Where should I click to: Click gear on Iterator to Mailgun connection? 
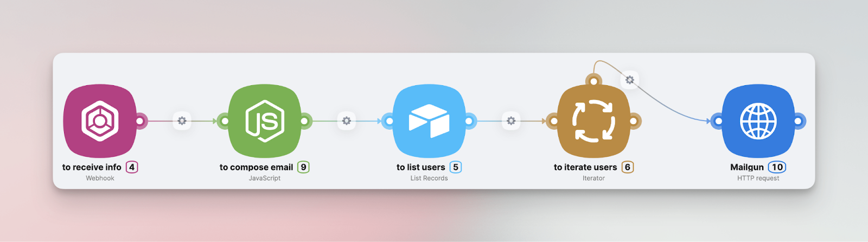pos(629,80)
